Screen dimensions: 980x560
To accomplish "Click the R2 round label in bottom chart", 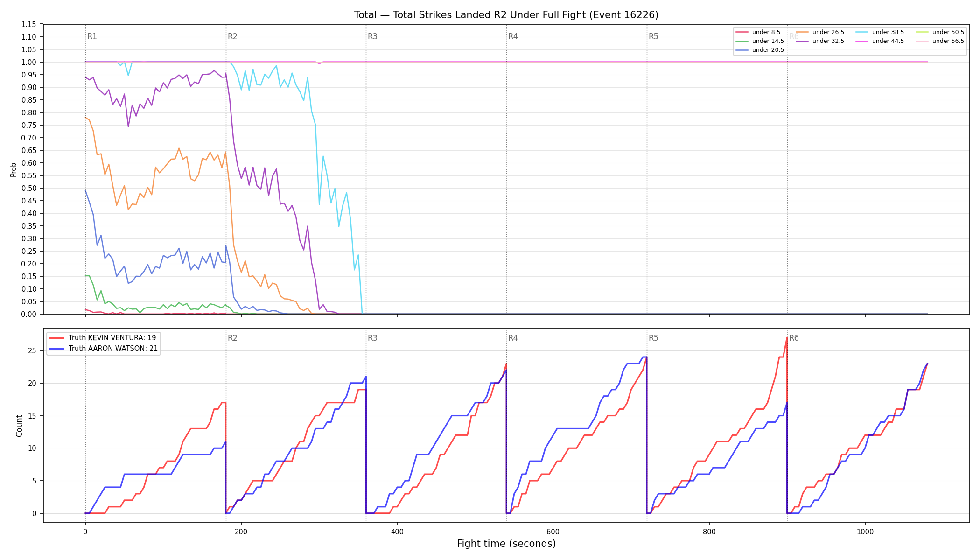I will [232, 338].
